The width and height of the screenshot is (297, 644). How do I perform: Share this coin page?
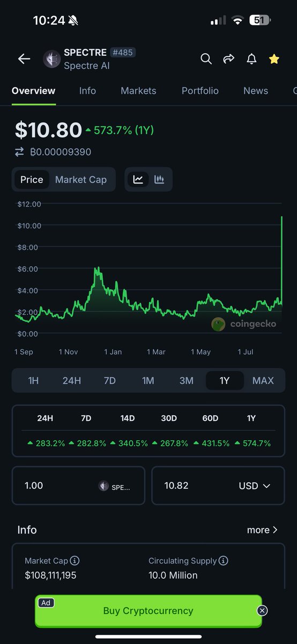(x=229, y=59)
